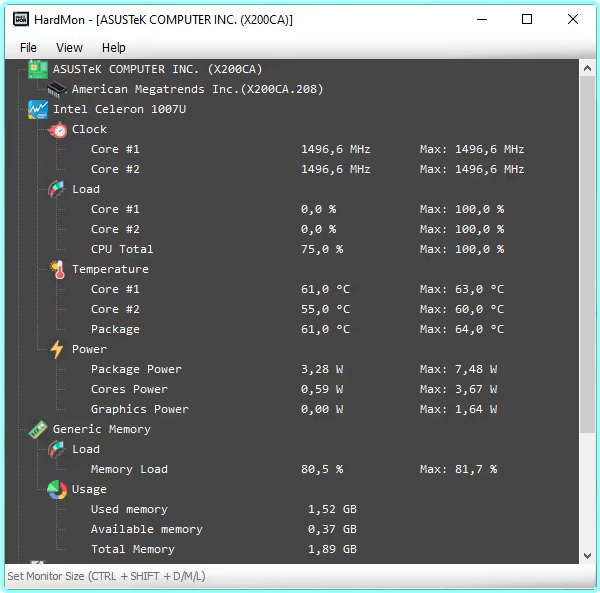Select the Clock group label

pos(89,129)
